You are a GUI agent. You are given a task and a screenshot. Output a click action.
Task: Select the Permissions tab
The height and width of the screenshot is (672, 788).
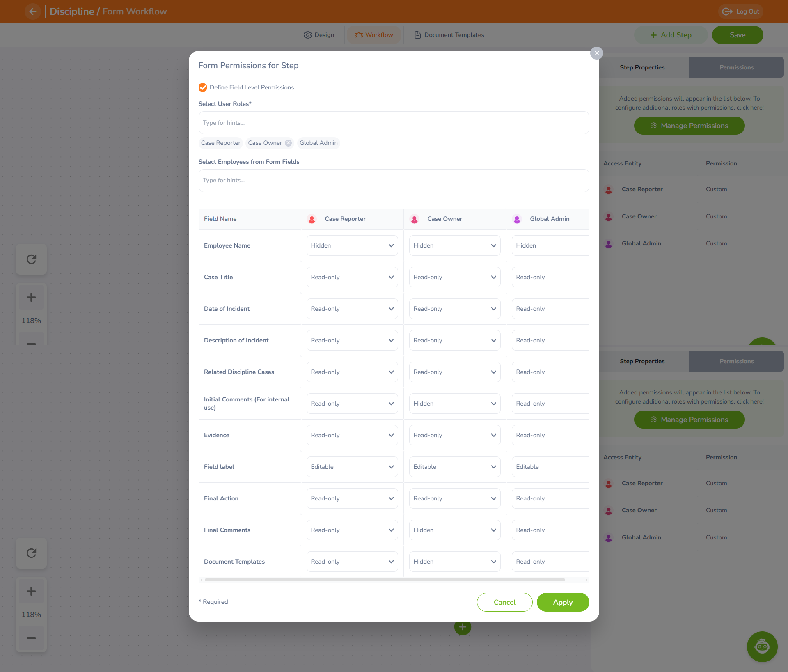736,67
